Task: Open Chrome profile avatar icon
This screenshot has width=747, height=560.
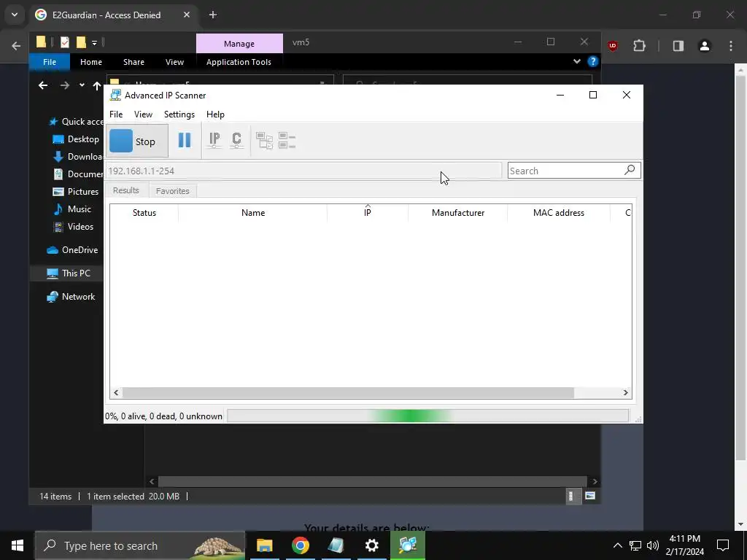Action: point(704,46)
